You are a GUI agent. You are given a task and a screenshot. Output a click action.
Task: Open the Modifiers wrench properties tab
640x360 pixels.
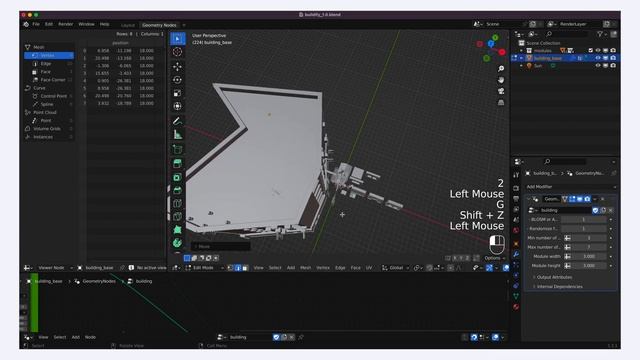[516, 254]
